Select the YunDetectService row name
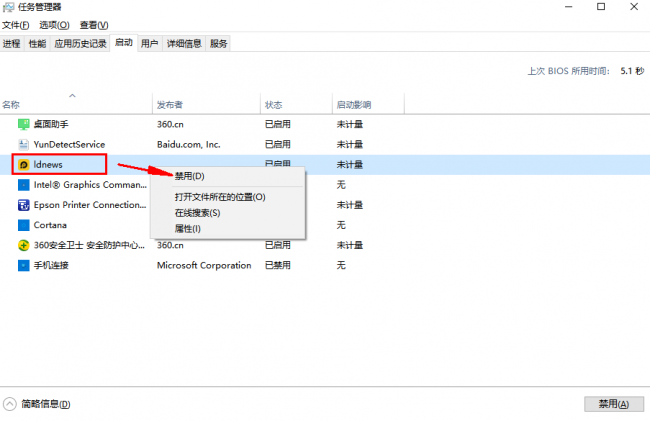The height and width of the screenshot is (421, 650). pos(69,144)
